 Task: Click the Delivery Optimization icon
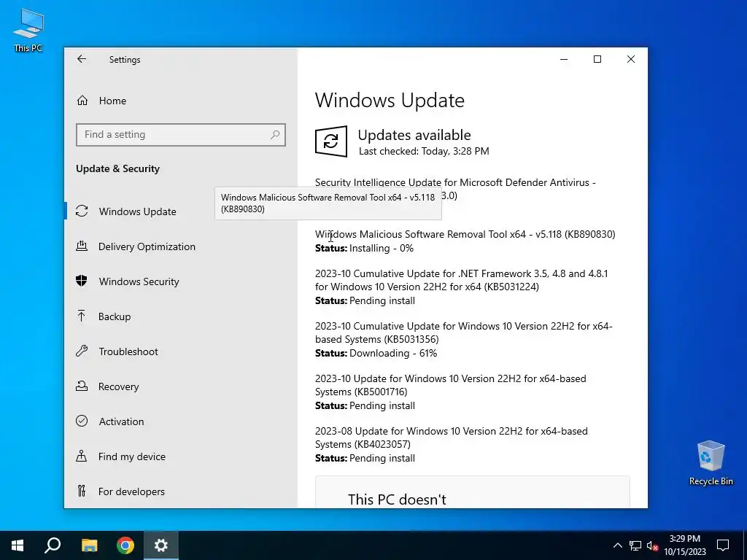point(82,246)
